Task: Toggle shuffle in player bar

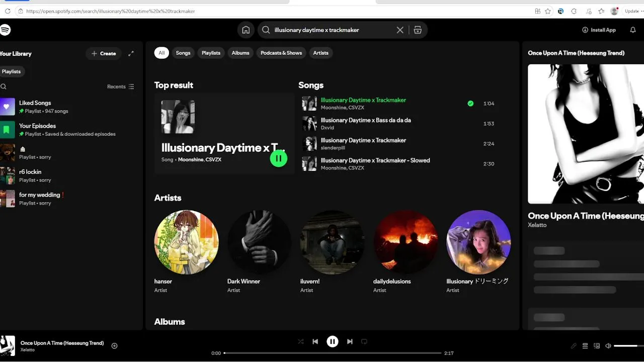Action: 300,341
